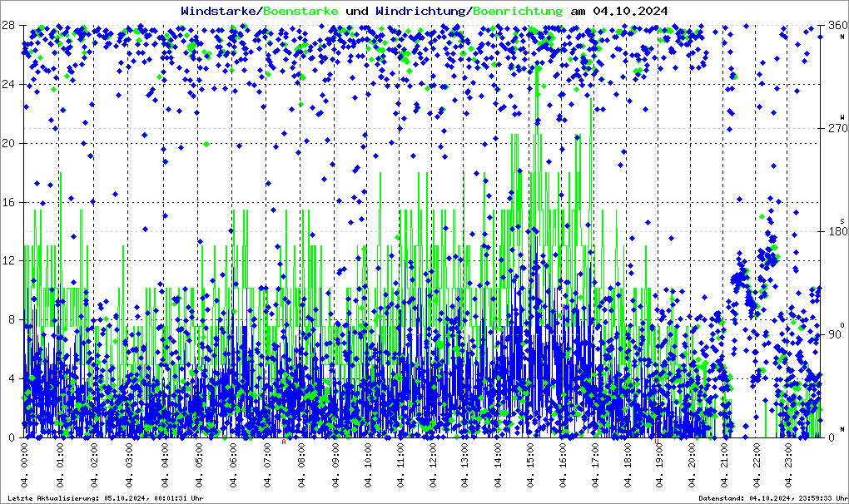The width and height of the screenshot is (849, 504).
Task: Click the wind speed axis value 4
Action: 11,378
